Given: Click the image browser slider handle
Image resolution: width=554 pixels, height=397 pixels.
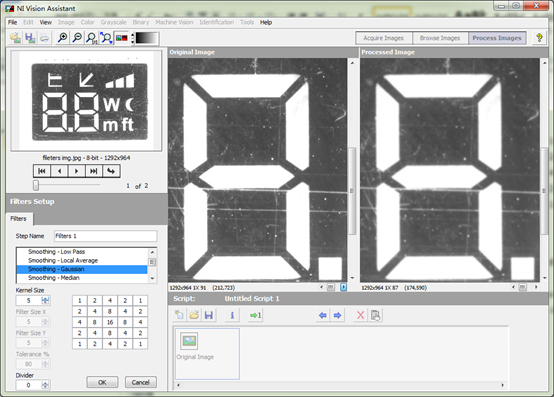Looking at the screenshot, I should 36,185.
